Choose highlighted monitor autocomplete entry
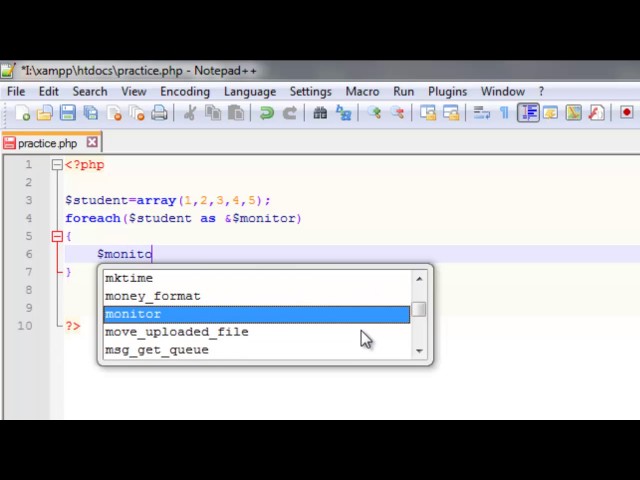 (257, 314)
